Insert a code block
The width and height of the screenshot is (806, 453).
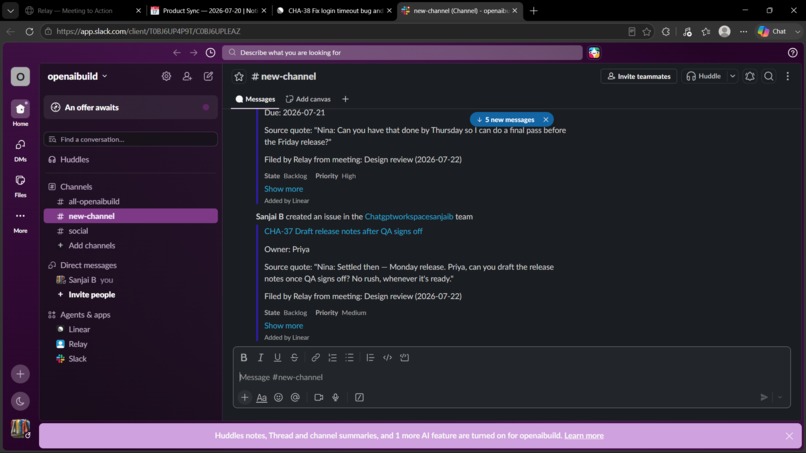tap(405, 357)
